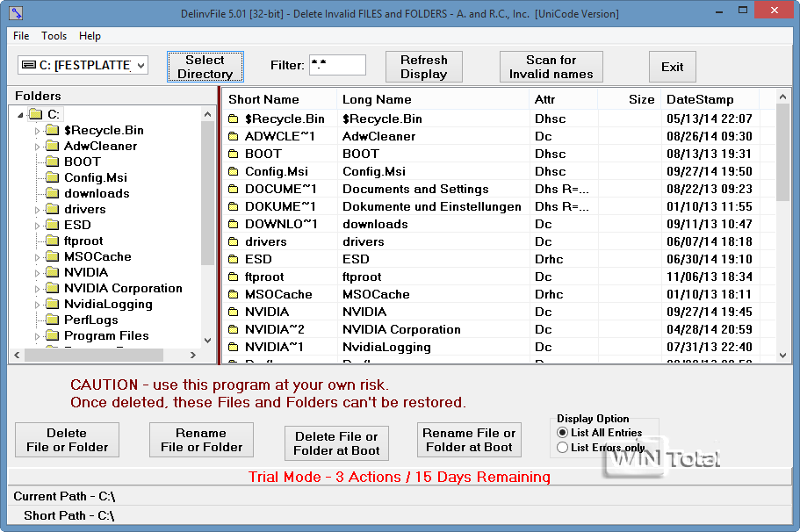Image resolution: width=800 pixels, height=532 pixels.
Task: Select NvidiaLogging tree item label
Action: tap(108, 304)
